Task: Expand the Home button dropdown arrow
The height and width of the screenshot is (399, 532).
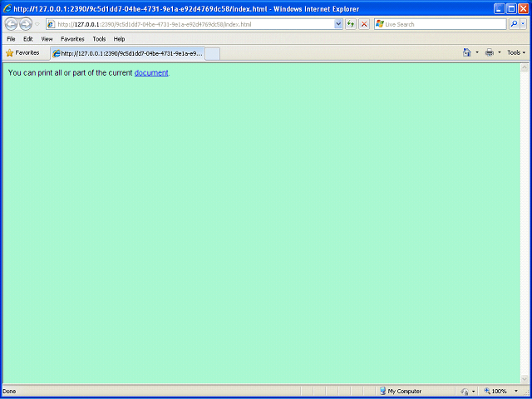Action: (x=477, y=52)
